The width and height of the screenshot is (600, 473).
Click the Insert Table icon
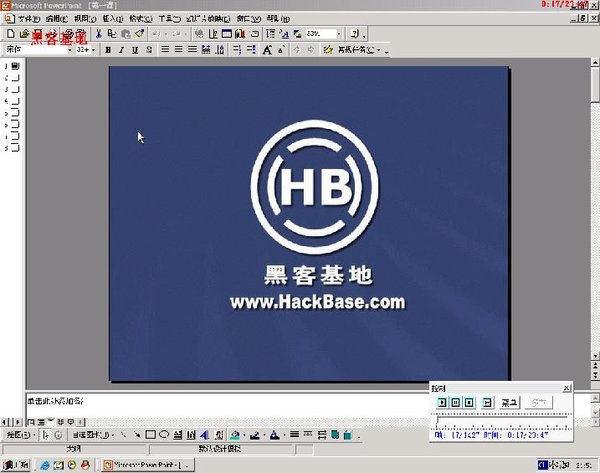227,34
